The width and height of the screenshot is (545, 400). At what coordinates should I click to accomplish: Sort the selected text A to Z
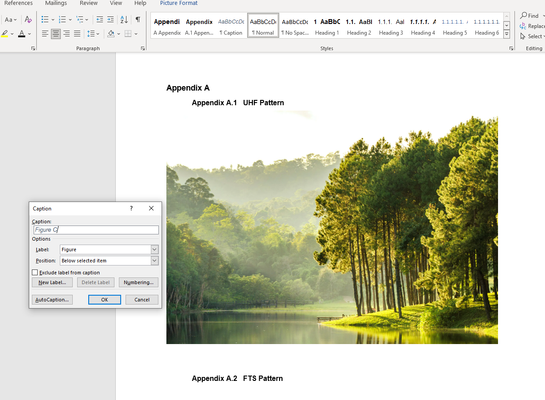coord(124,19)
